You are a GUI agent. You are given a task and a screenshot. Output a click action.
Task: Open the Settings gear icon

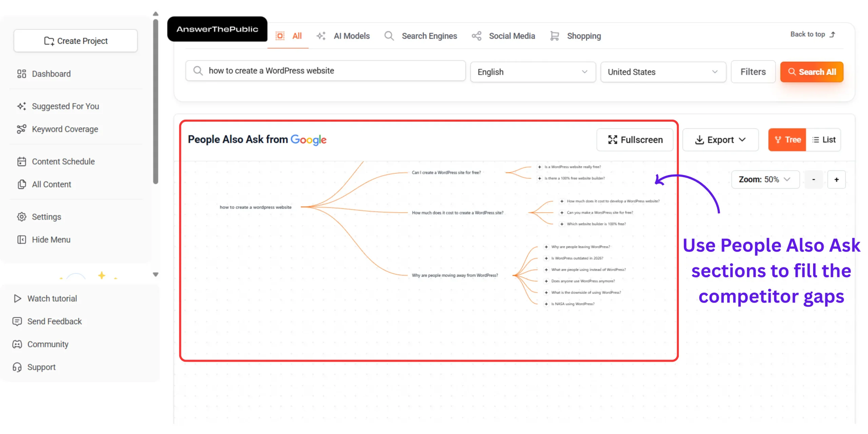pos(22,217)
